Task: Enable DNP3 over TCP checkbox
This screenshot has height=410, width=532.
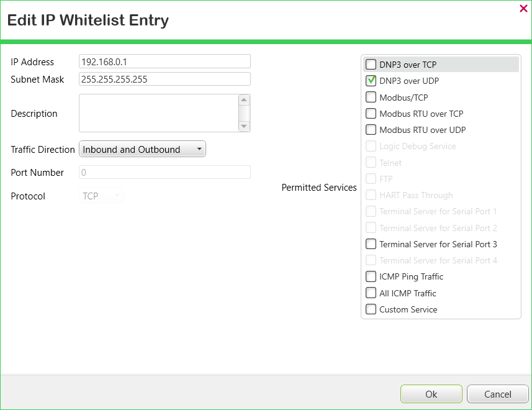Action: pos(371,64)
